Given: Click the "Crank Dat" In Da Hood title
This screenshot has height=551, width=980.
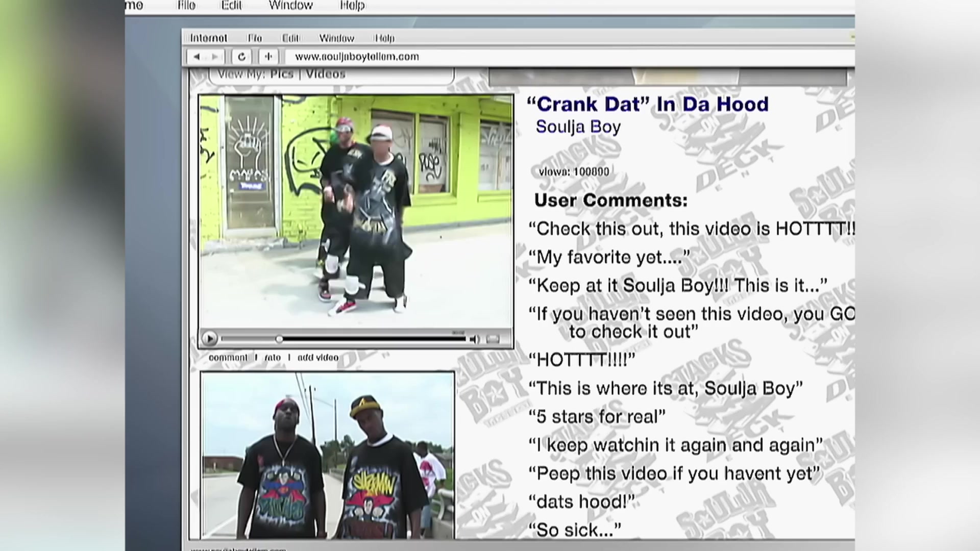Looking at the screenshot, I should click(x=647, y=104).
